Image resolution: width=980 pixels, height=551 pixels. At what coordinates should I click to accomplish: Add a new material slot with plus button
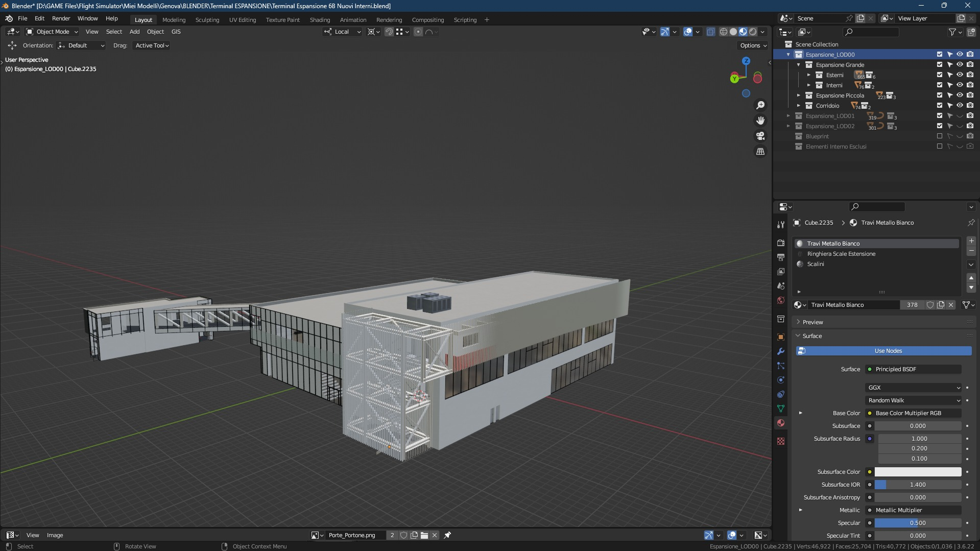click(971, 241)
